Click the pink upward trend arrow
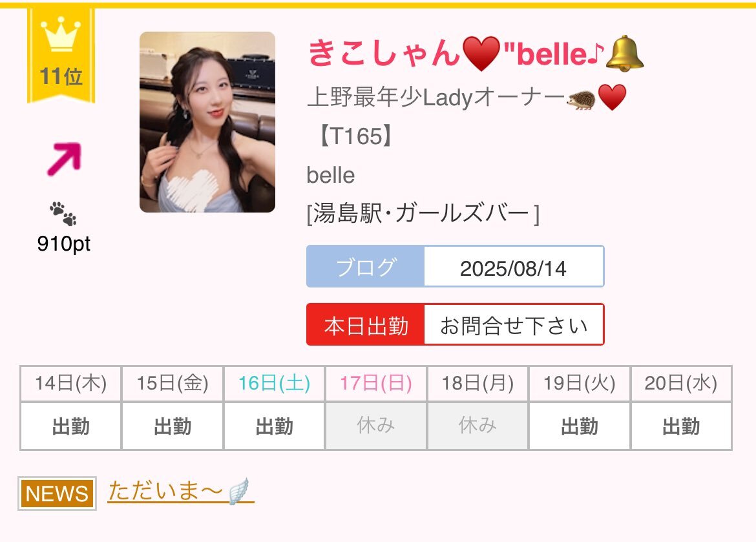The width and height of the screenshot is (756, 542). (64, 159)
